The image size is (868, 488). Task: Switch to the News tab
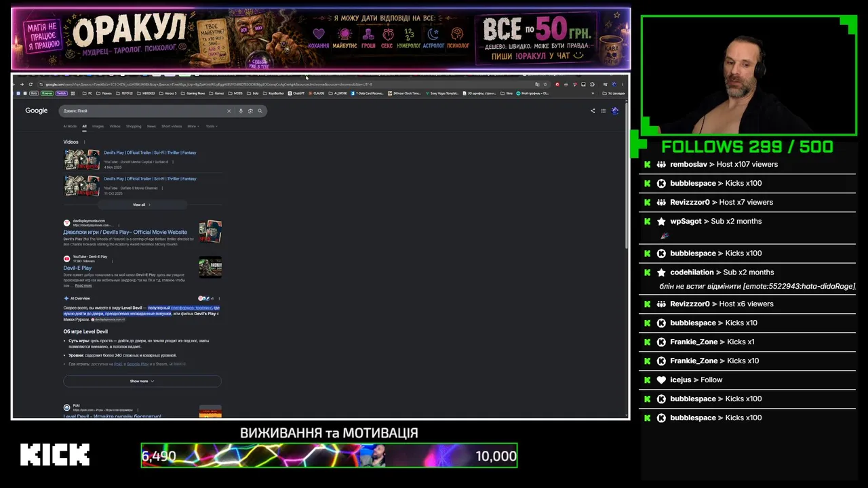point(151,126)
